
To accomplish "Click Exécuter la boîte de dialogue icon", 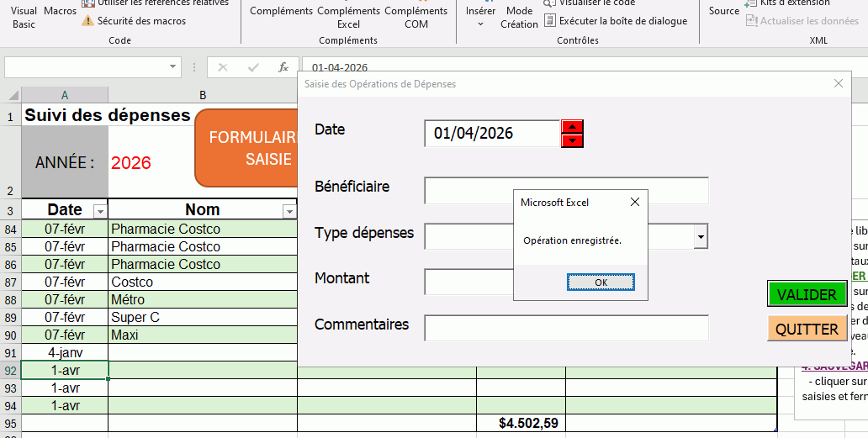I will 550,21.
